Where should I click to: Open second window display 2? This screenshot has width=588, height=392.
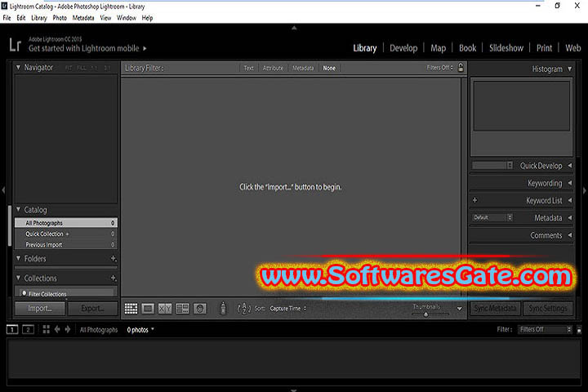point(28,329)
